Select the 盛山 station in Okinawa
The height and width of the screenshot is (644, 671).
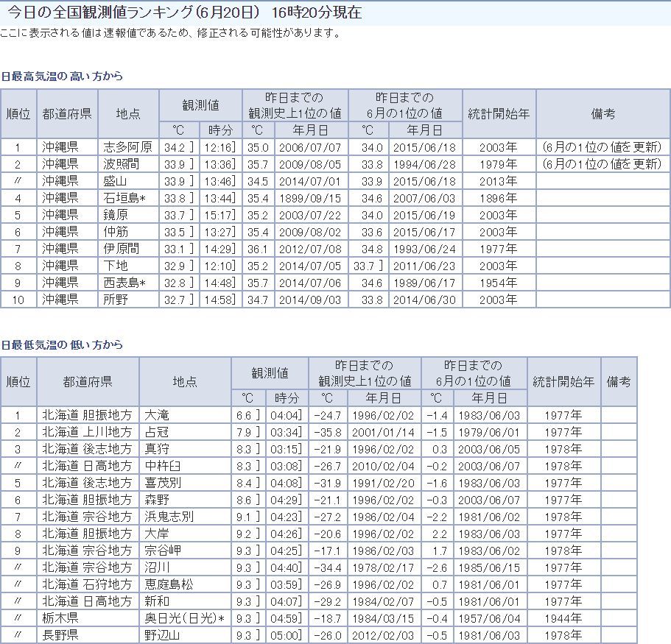[116, 180]
